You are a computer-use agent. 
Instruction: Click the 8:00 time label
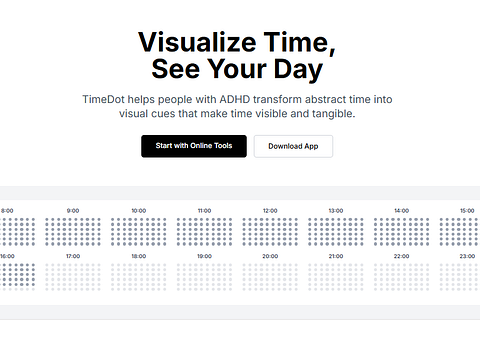tap(7, 211)
